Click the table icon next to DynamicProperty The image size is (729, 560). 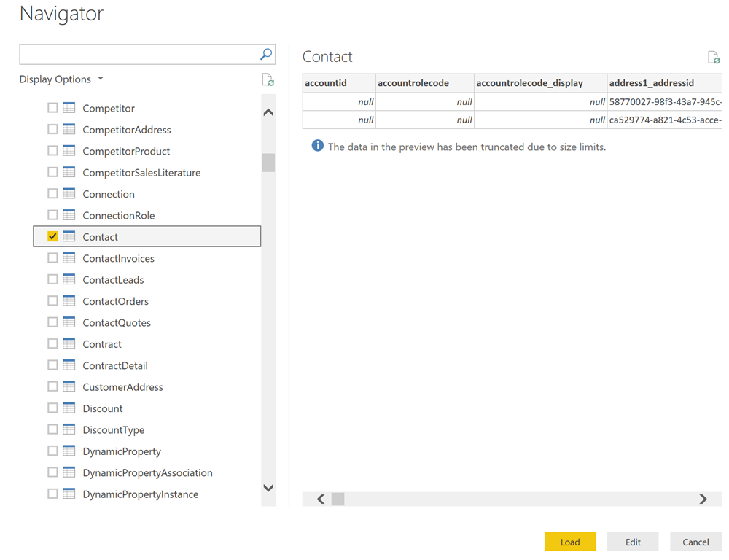pos(69,451)
